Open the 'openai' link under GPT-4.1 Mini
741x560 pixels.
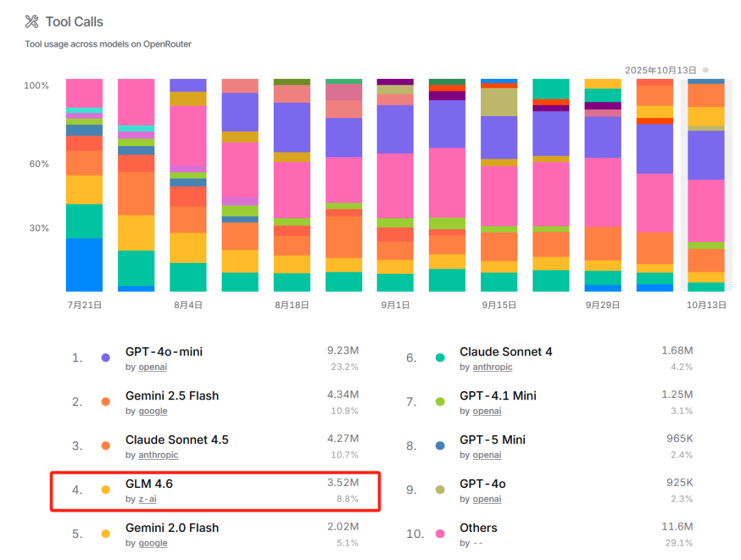click(x=486, y=410)
